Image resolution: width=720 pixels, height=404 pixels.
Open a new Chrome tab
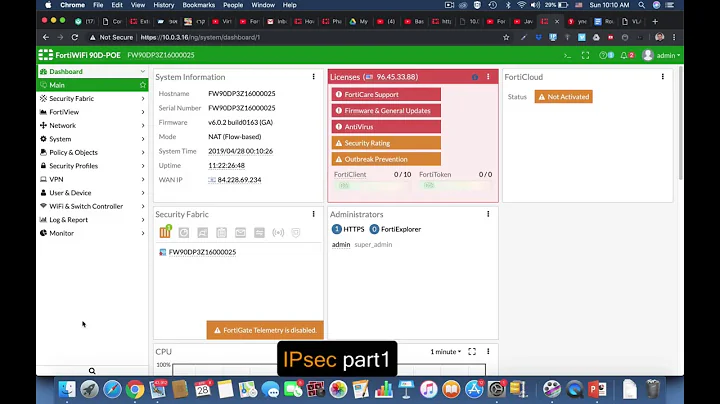[x=655, y=22]
